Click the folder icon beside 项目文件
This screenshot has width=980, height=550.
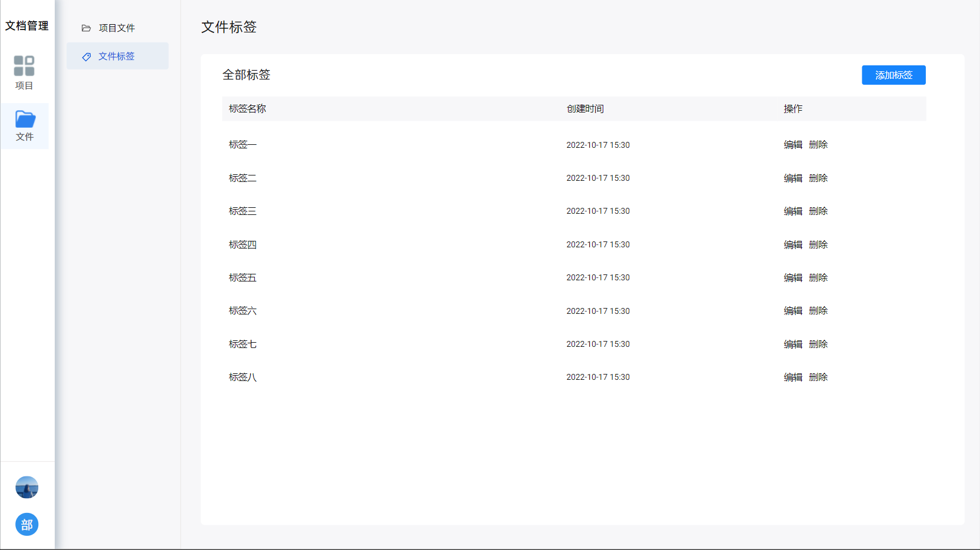pyautogui.click(x=86, y=28)
